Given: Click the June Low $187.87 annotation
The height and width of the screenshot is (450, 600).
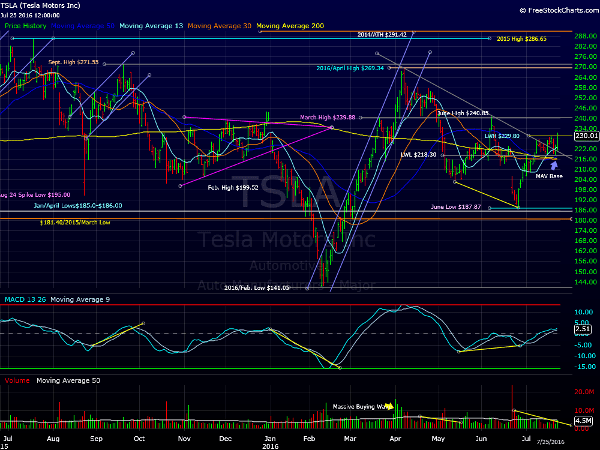Looking at the screenshot, I should tap(456, 207).
